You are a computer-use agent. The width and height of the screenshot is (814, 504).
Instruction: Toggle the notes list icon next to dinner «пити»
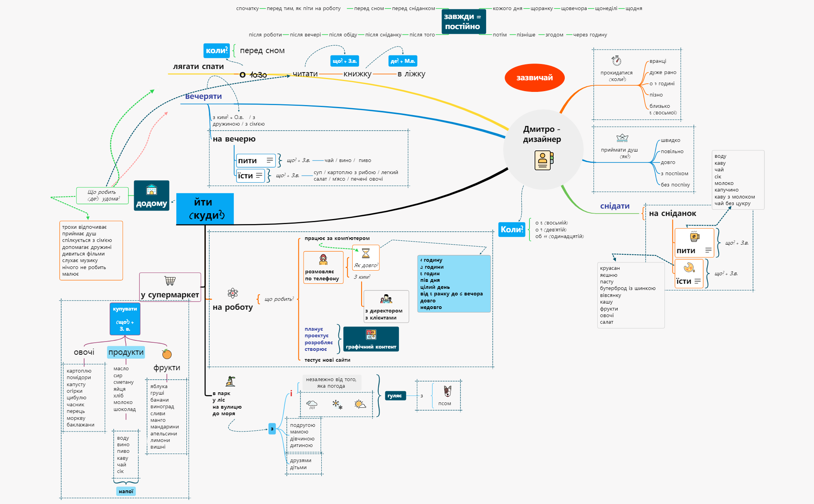269,161
